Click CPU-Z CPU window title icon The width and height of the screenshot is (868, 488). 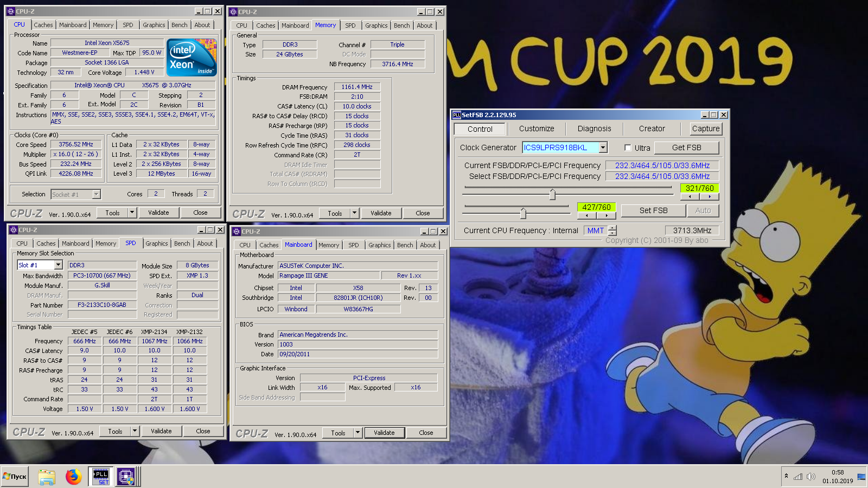(11, 11)
